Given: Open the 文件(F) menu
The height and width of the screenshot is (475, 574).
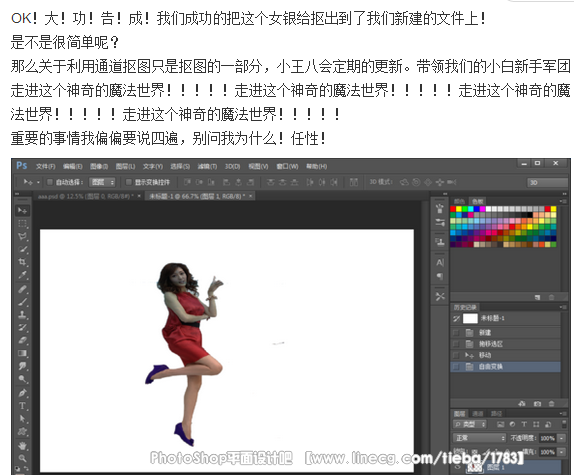Looking at the screenshot, I should coord(45,167).
